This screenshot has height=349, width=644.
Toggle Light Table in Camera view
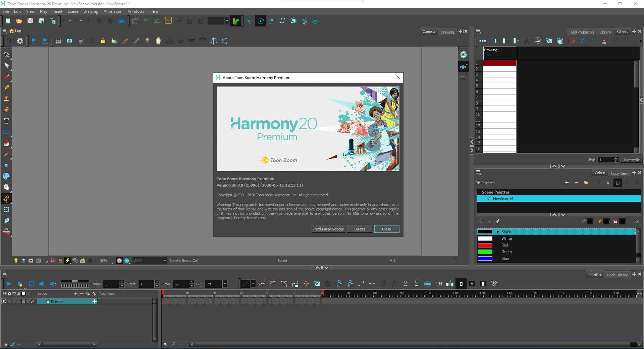pyautogui.click(x=16, y=260)
